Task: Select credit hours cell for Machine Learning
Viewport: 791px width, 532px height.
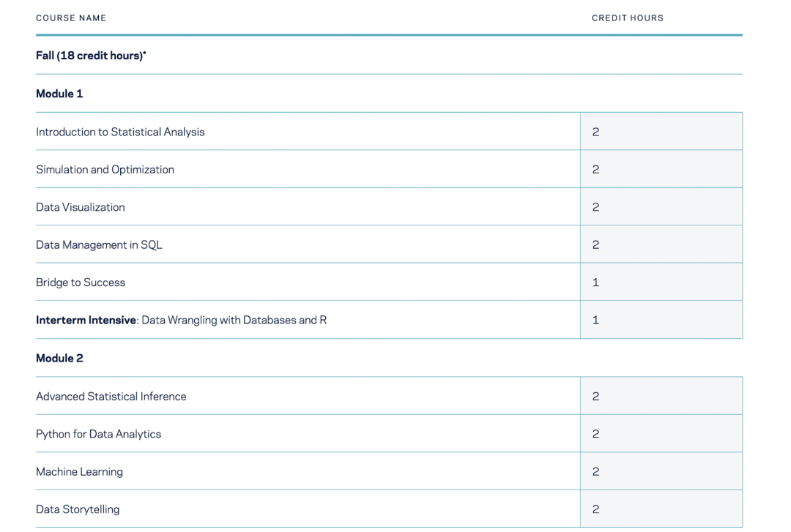Action: [661, 472]
